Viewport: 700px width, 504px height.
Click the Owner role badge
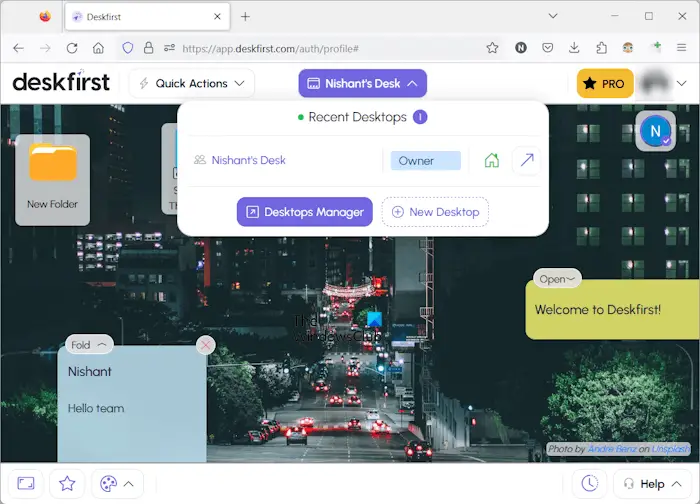click(425, 161)
